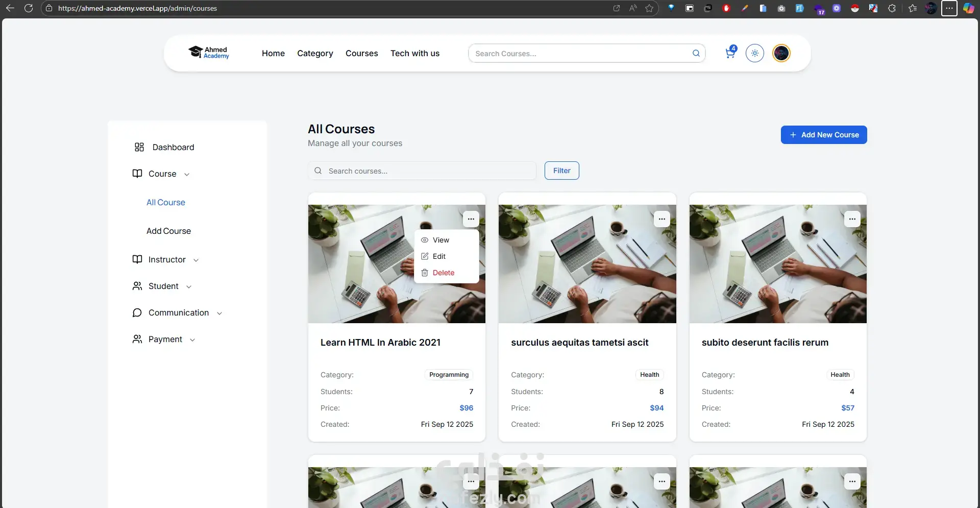Expand the Student sidebar section
Viewport: 980px width, 508px height.
pos(162,286)
